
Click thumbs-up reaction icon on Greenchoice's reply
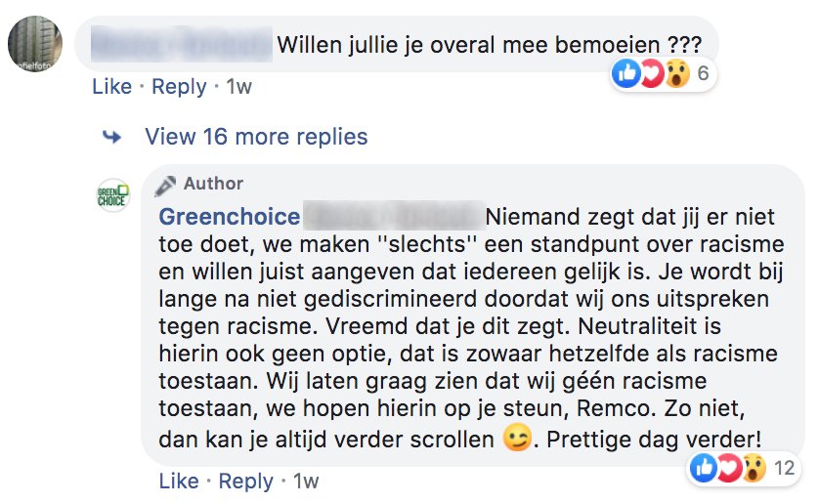pos(703,468)
